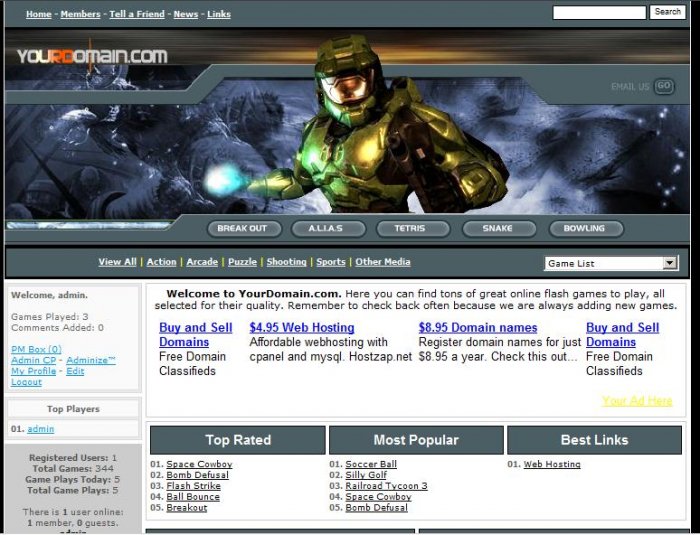
Task: Open Web Hosting in Best Links
Action: pyautogui.click(x=552, y=464)
